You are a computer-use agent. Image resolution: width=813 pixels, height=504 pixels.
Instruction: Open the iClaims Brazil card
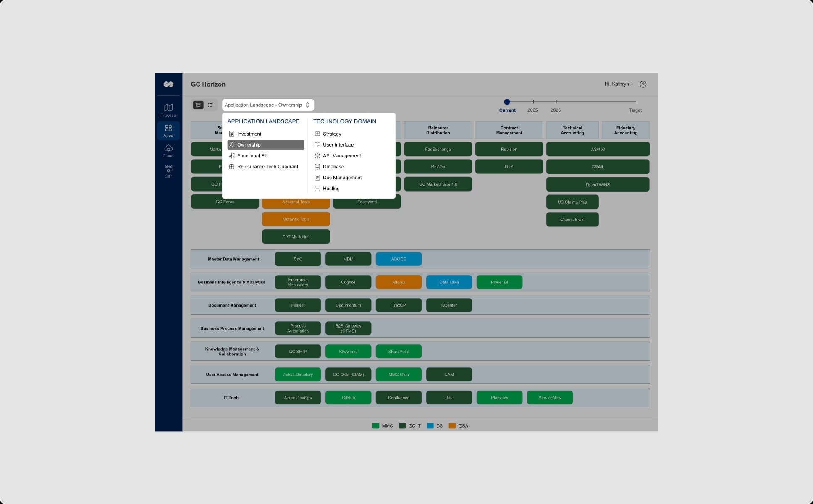tap(572, 220)
